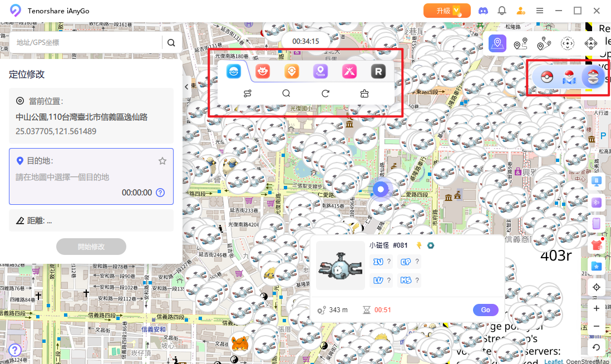This screenshot has height=364, width=611.
Task: Open the Discord community icon
Action: (483, 11)
